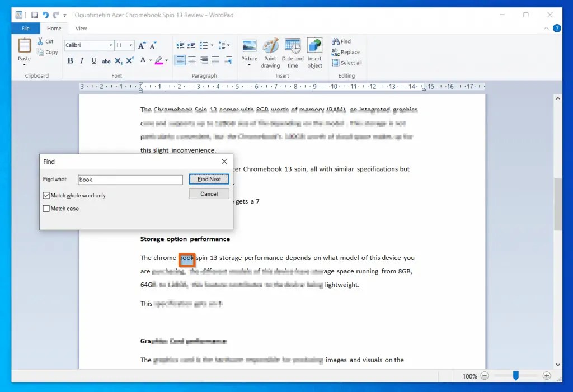The image size is (573, 392).
Task: Apply subscript formatting
Action: coord(119,60)
